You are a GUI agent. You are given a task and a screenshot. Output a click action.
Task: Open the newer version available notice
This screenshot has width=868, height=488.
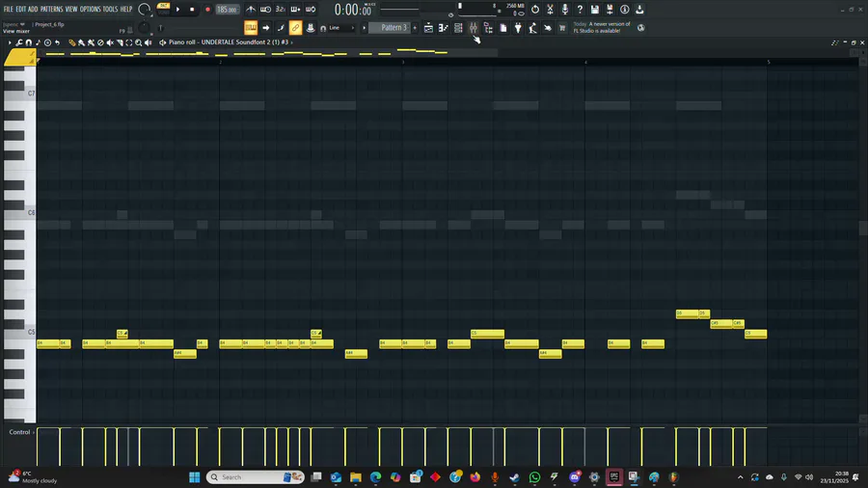point(602,28)
